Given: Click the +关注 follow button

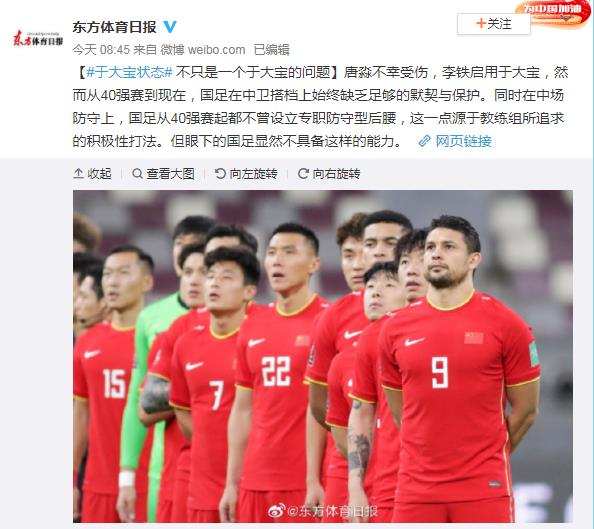Looking at the screenshot, I should [x=494, y=24].
